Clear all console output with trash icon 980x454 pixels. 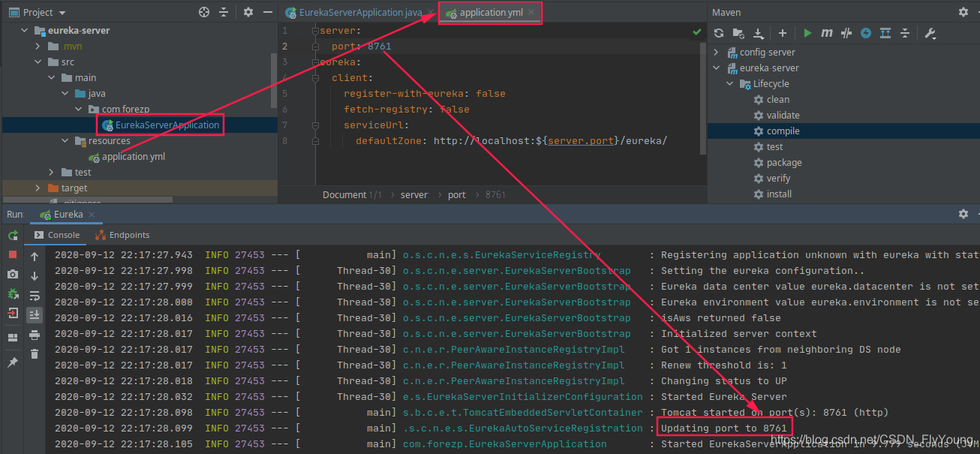click(35, 354)
